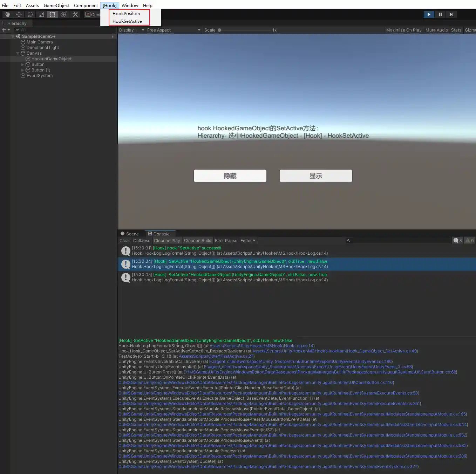Choose HookSetActive from the Hook menu
Viewport: 476px width, 474px height.
127,21
